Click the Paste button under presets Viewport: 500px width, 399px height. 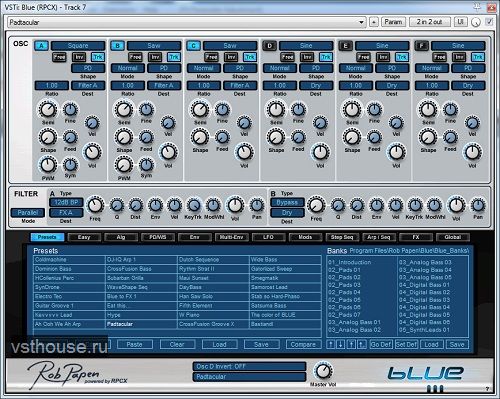[135, 344]
